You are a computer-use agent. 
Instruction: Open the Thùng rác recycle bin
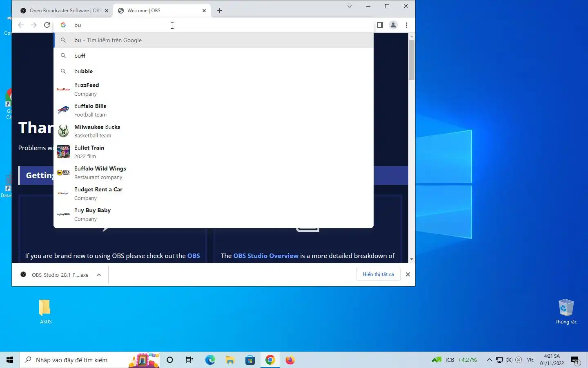[566, 312]
